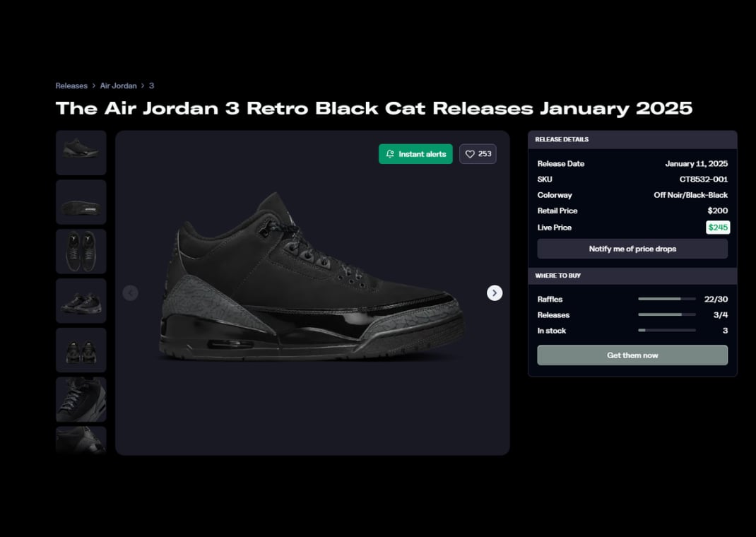
Task: Click the In stock progress bar
Action: click(666, 330)
